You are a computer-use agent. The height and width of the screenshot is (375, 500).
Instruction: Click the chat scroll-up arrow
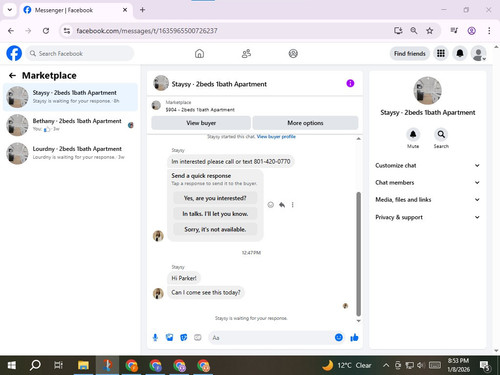358,138
